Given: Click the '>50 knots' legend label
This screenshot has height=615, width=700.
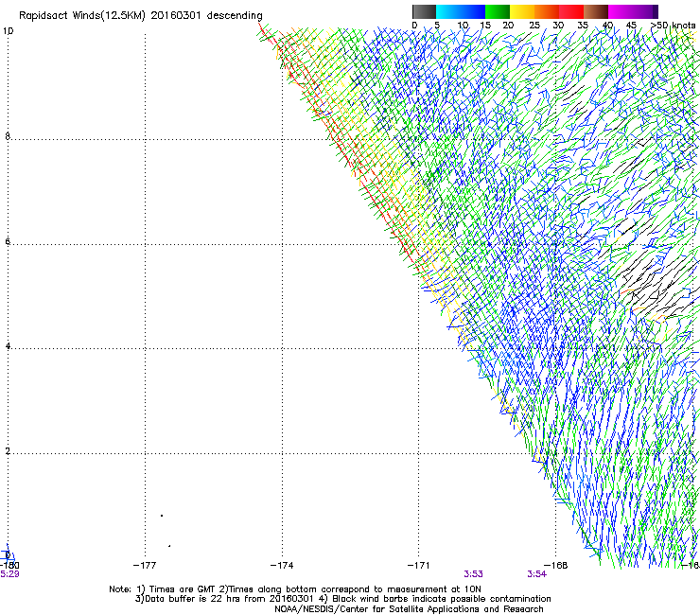Looking at the screenshot, I should [673, 26].
